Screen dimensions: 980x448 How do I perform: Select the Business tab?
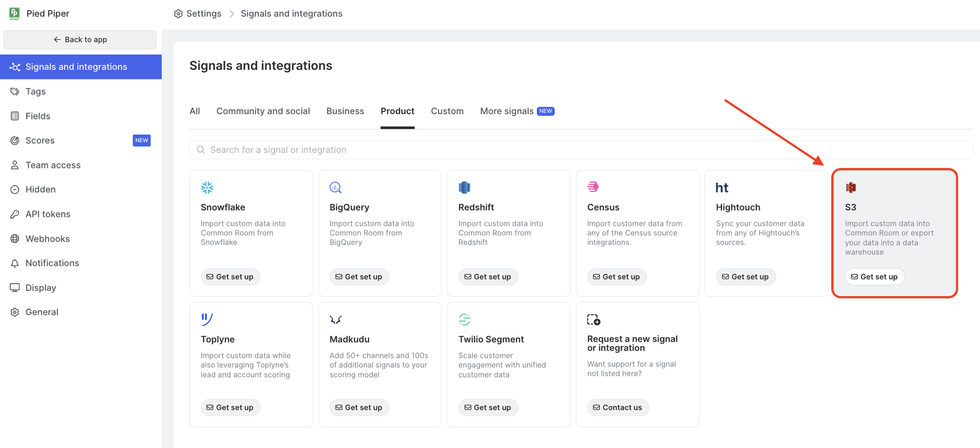point(345,111)
